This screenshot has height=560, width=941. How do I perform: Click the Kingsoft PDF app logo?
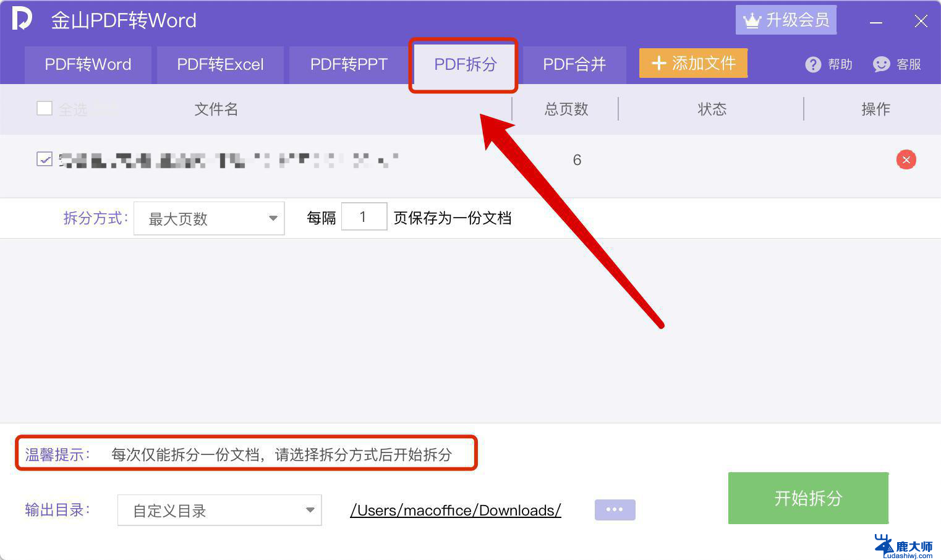pos(22,19)
